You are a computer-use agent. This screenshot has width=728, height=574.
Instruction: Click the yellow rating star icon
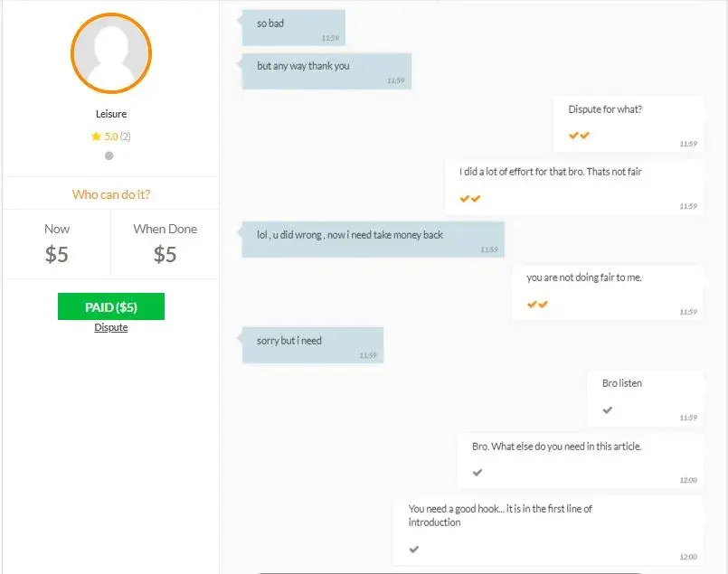click(96, 136)
